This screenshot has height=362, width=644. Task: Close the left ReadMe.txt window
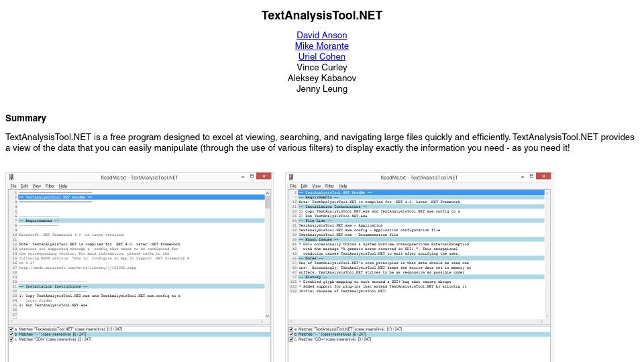(x=264, y=176)
